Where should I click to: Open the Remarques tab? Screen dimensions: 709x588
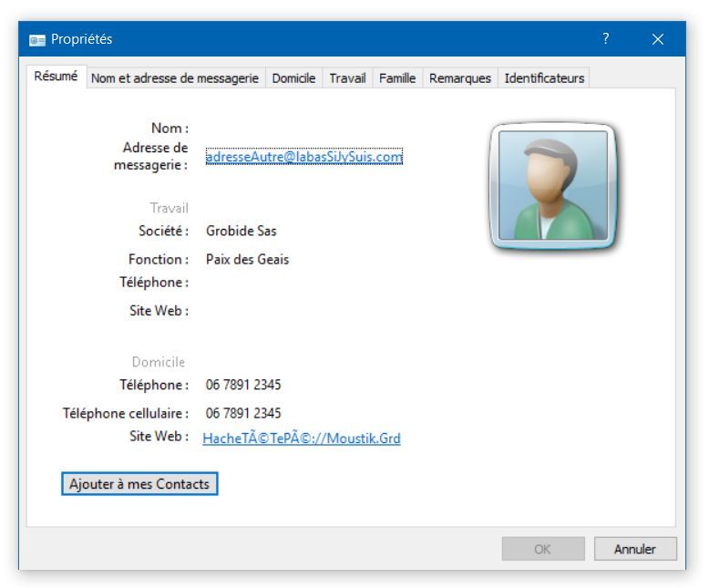click(460, 79)
